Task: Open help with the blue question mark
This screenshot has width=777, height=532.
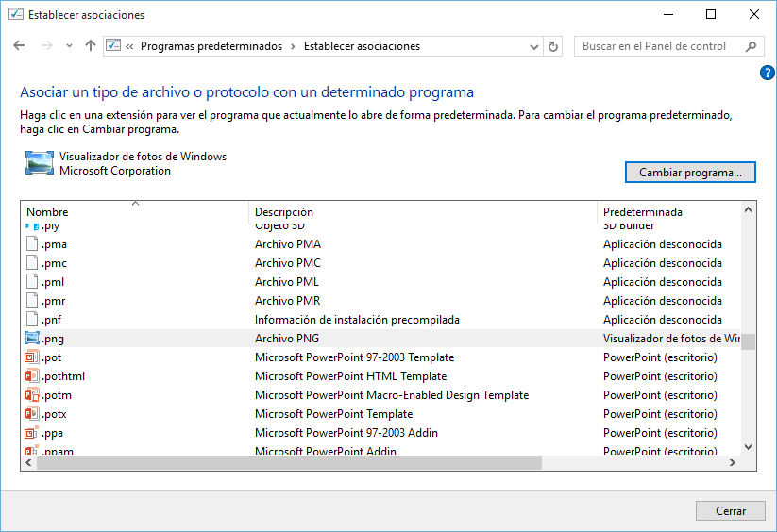Action: 768,74
